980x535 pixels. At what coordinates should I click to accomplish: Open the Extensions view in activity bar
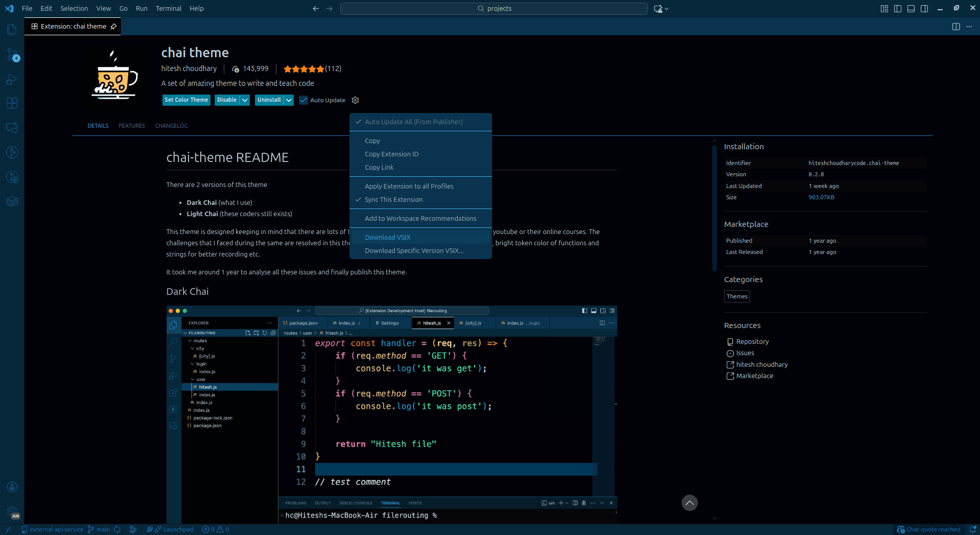pyautogui.click(x=12, y=103)
